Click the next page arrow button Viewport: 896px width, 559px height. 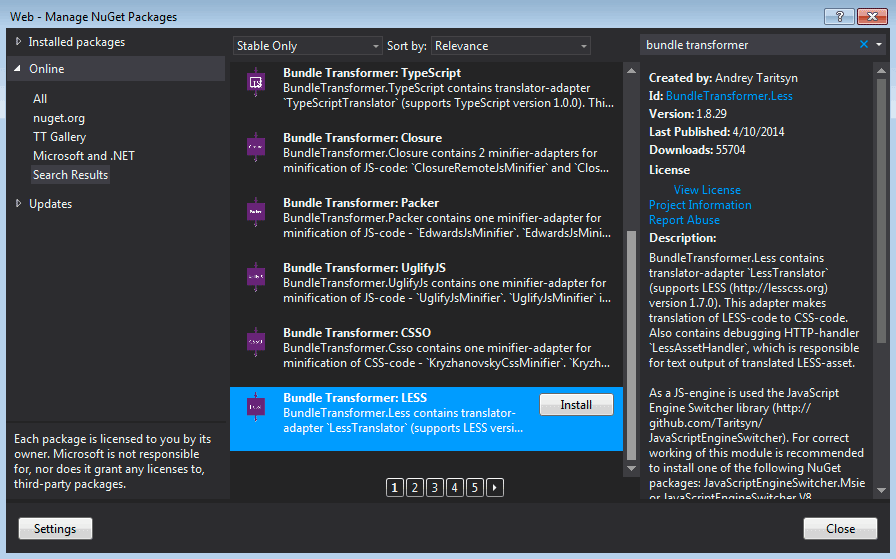click(495, 488)
